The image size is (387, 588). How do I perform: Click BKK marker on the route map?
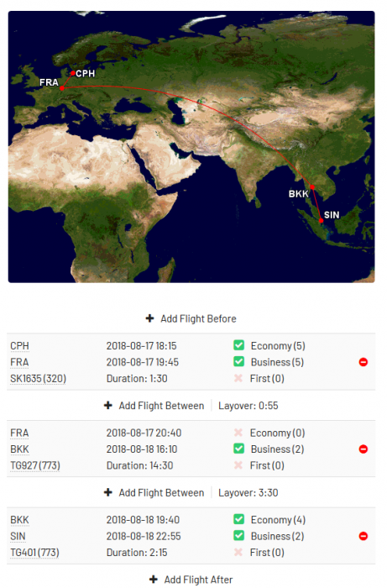point(312,186)
